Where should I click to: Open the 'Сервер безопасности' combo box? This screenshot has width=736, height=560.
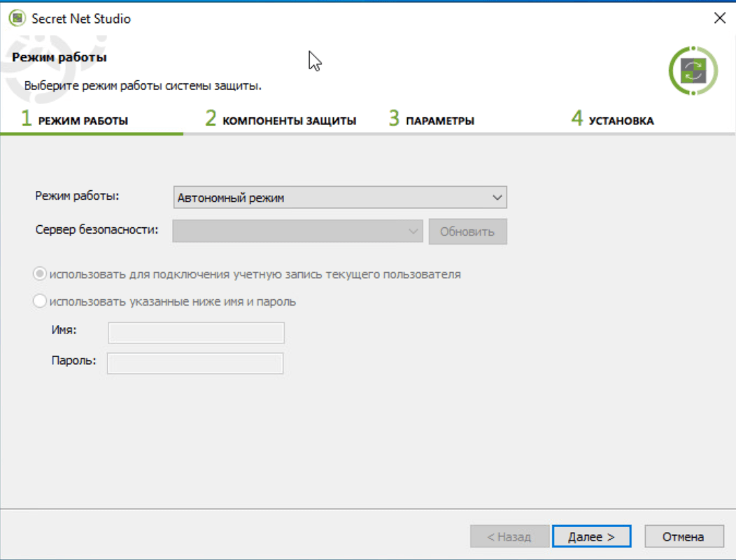[297, 231]
